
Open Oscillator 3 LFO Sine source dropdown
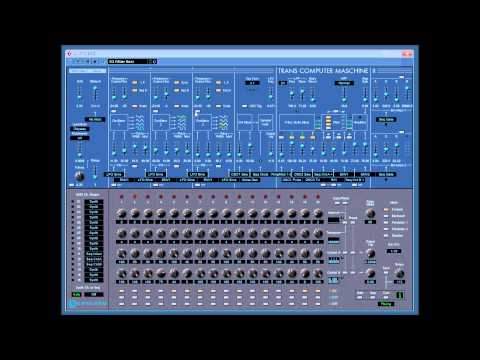198,174
